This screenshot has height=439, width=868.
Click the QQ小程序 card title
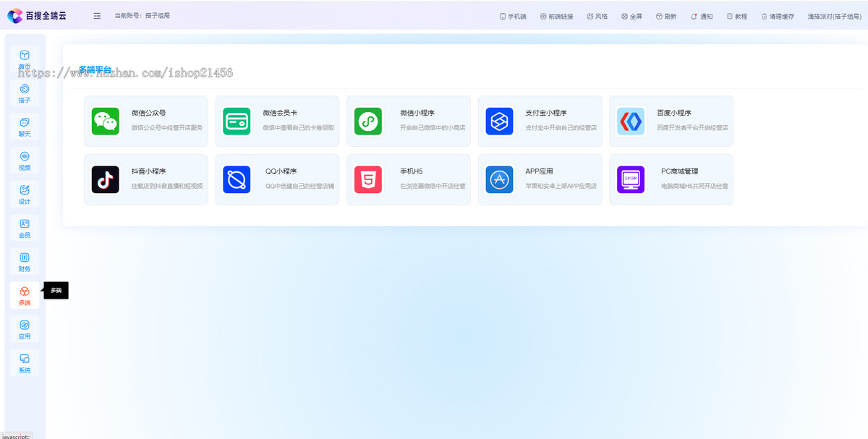(x=281, y=171)
